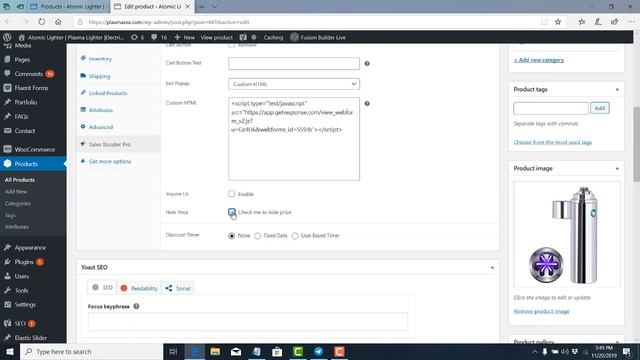Bookmark this page with star icon
640x360 pixels.
(558, 22)
